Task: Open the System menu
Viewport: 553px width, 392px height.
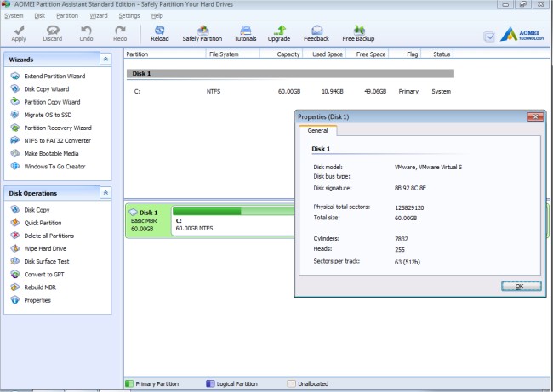Action: [x=14, y=16]
